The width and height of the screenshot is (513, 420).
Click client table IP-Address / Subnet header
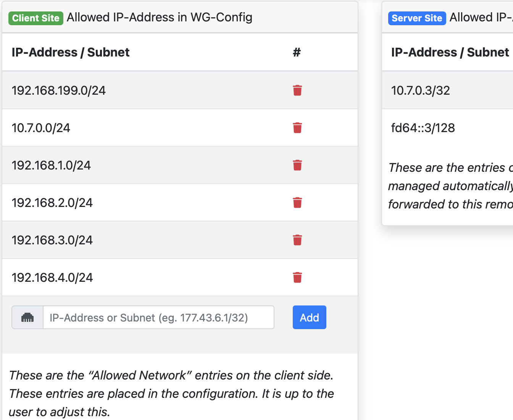pos(71,52)
